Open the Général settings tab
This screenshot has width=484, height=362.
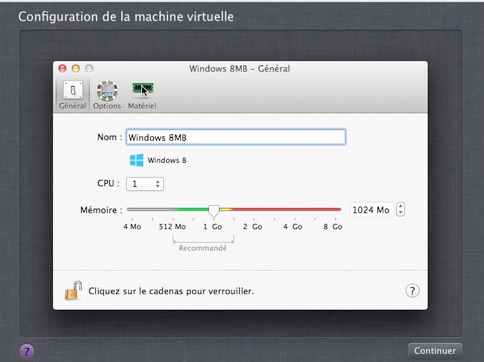[73, 95]
